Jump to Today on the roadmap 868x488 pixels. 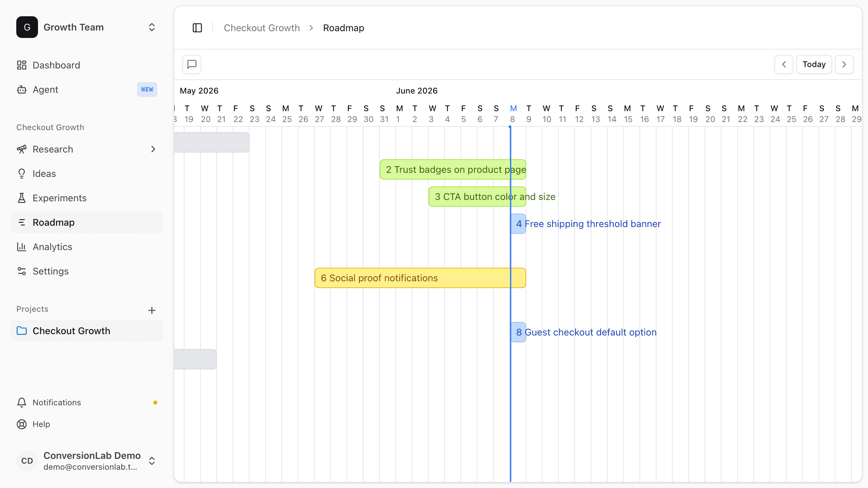click(x=814, y=64)
